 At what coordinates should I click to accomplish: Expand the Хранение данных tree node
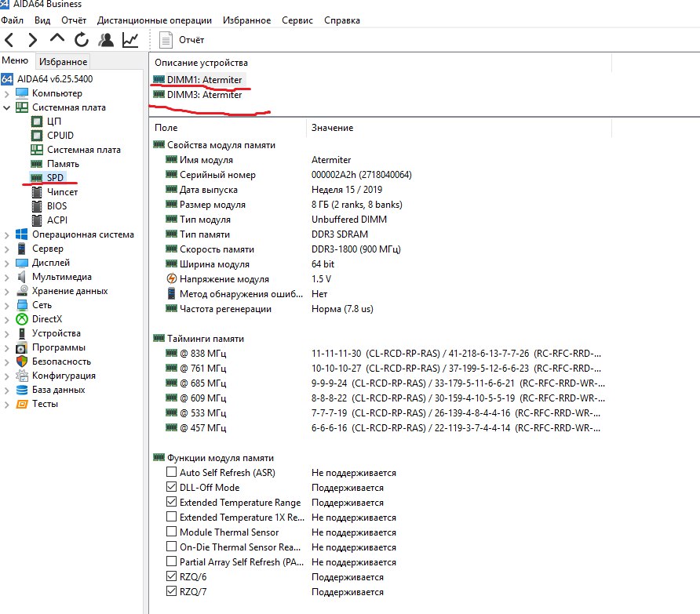tap(6, 292)
